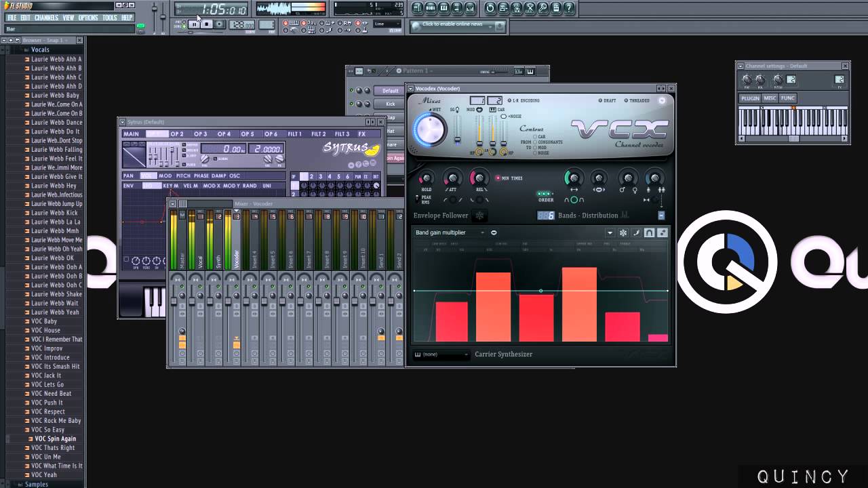Click the record button in transport
The image size is (868, 488).
point(220,24)
